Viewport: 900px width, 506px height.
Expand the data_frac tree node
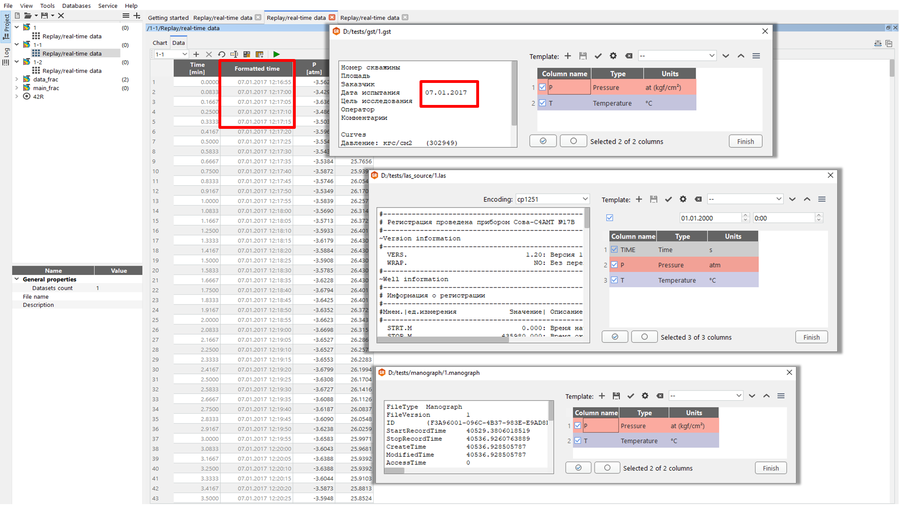point(18,79)
